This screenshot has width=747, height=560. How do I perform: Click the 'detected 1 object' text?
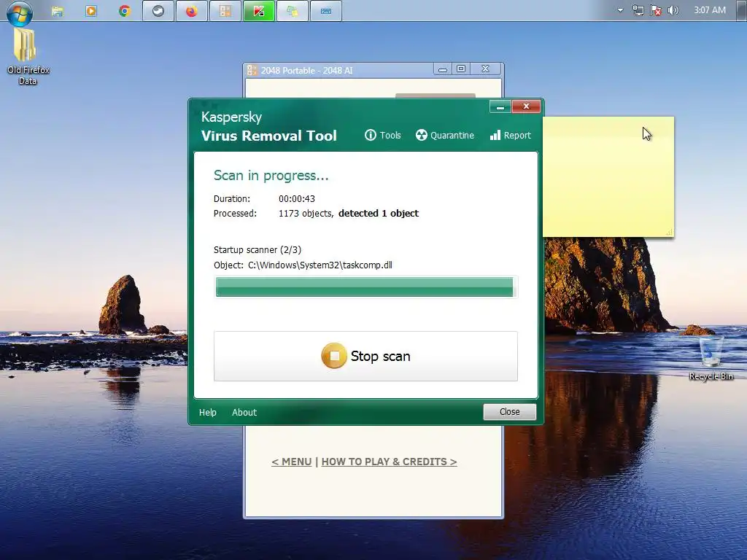379,214
